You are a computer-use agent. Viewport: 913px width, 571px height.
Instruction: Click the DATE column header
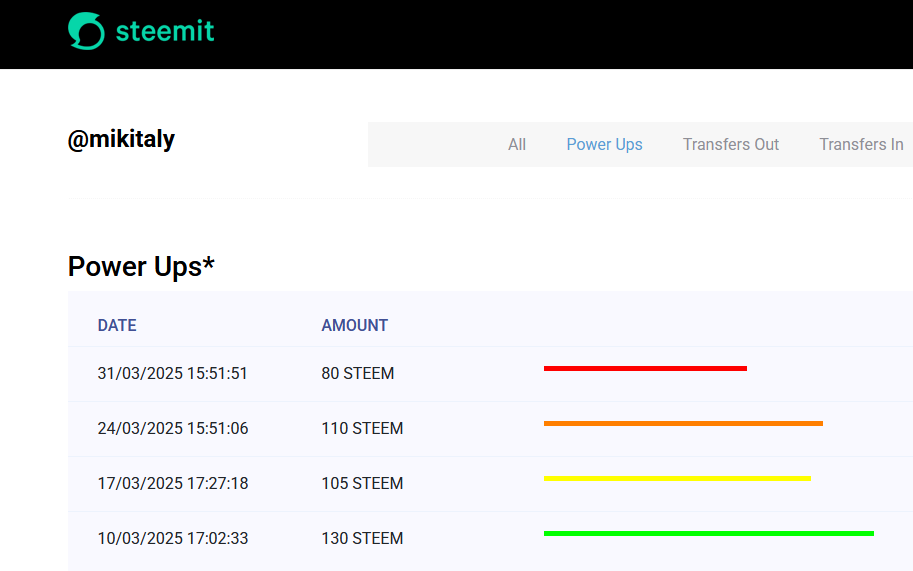click(x=117, y=325)
